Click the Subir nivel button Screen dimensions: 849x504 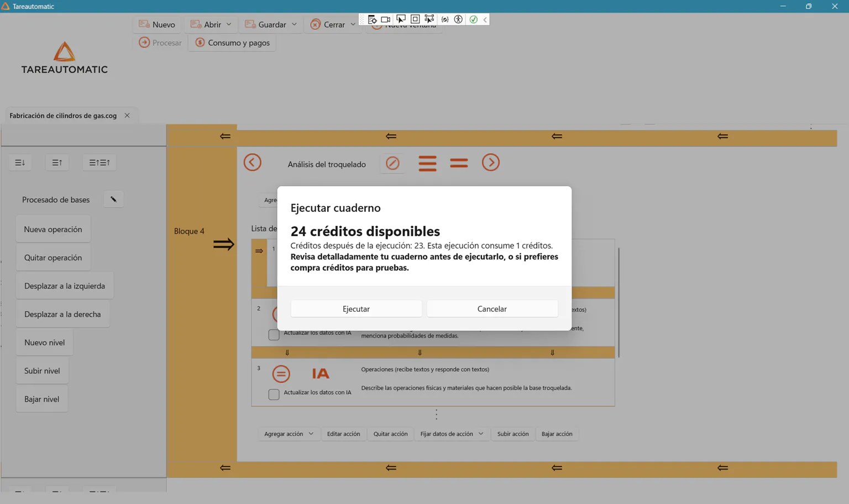point(42,370)
